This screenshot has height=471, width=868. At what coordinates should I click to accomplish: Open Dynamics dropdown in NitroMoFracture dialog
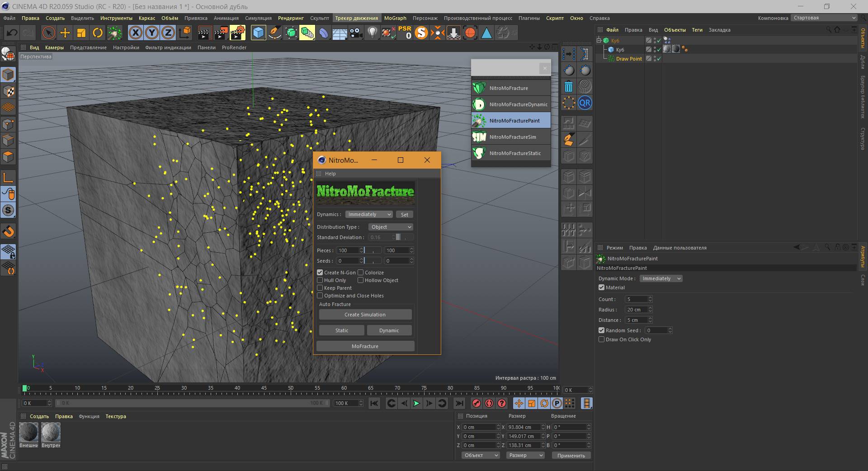coord(369,214)
